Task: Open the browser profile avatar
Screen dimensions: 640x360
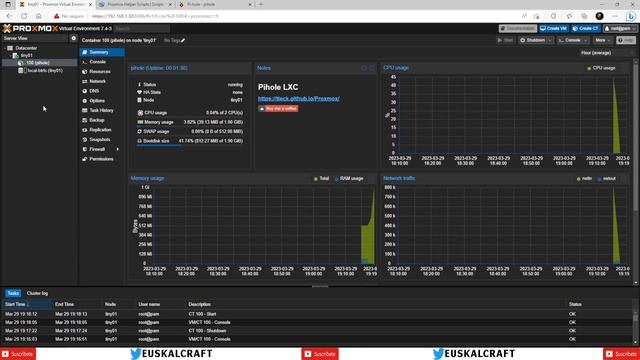Action: [x=600, y=16]
